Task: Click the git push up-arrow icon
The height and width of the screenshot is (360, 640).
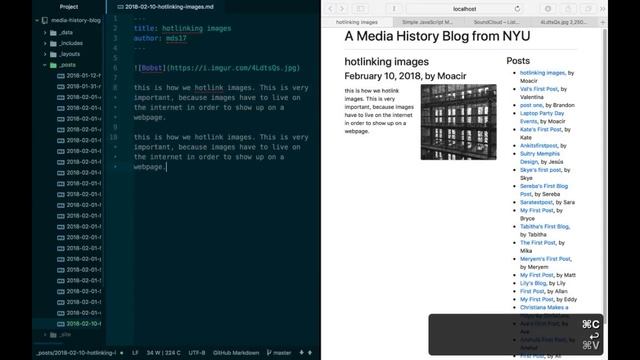Action: tap(310, 353)
